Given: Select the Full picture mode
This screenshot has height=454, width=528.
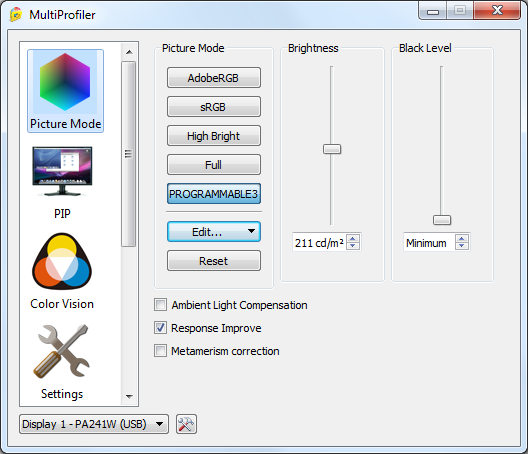Looking at the screenshot, I should pyautogui.click(x=214, y=165).
